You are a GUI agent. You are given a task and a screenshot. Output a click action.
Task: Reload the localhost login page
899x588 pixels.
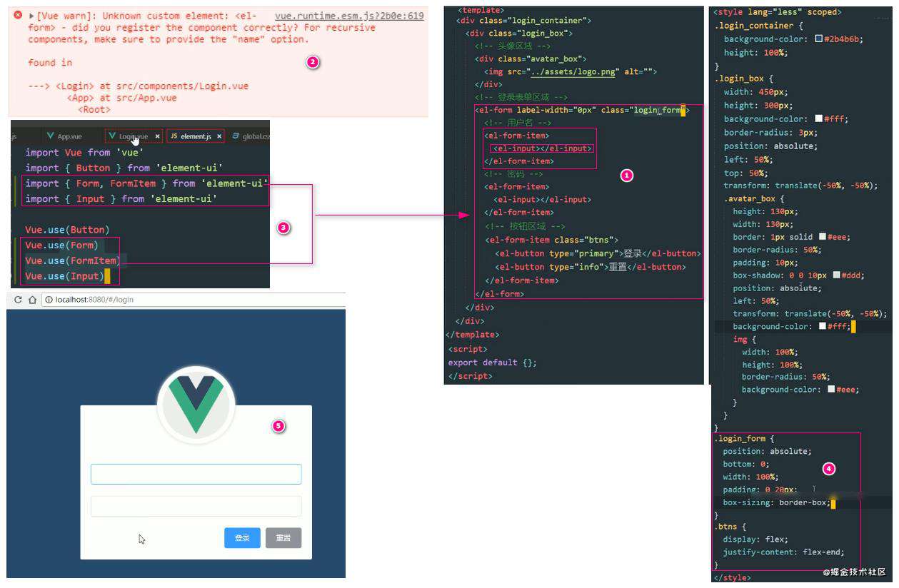(18, 300)
